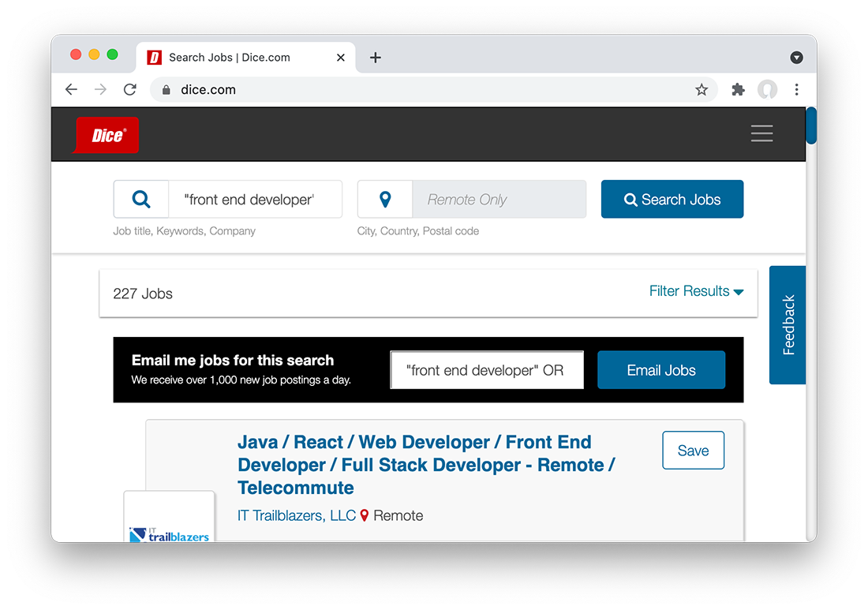Reload the dice.com page

[x=129, y=89]
